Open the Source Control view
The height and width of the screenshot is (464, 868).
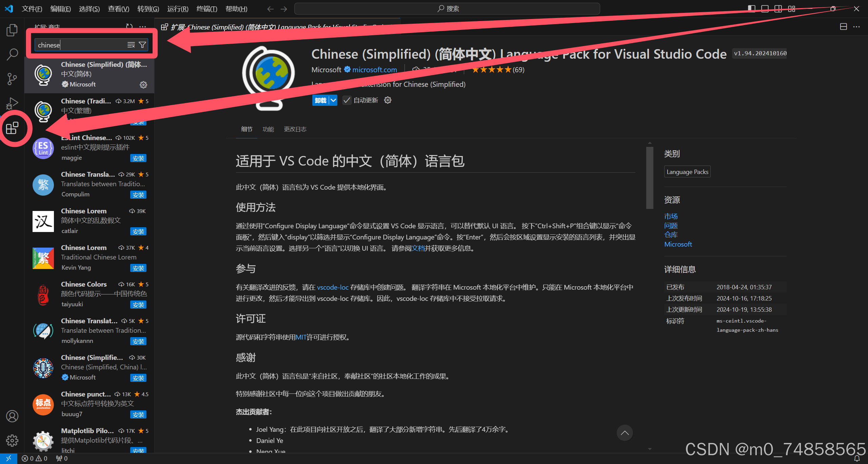pyautogui.click(x=12, y=78)
